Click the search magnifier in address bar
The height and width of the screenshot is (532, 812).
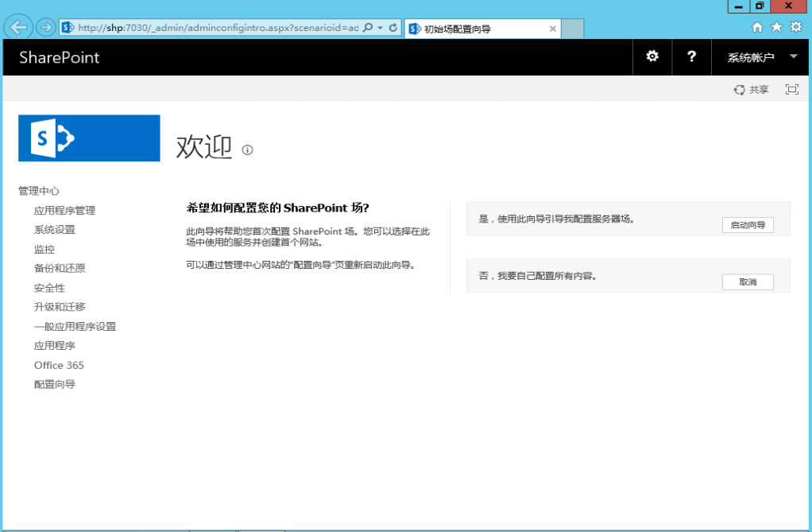[x=368, y=28]
